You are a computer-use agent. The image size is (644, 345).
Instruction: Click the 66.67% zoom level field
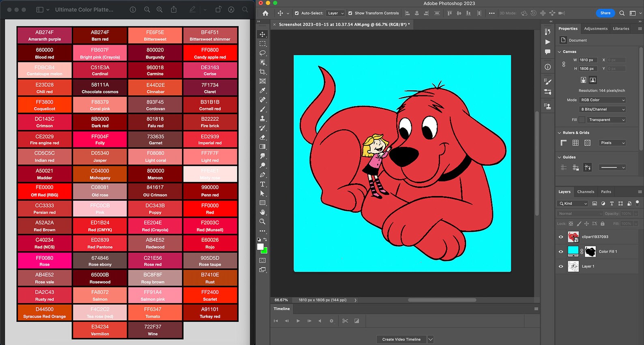tap(281, 300)
